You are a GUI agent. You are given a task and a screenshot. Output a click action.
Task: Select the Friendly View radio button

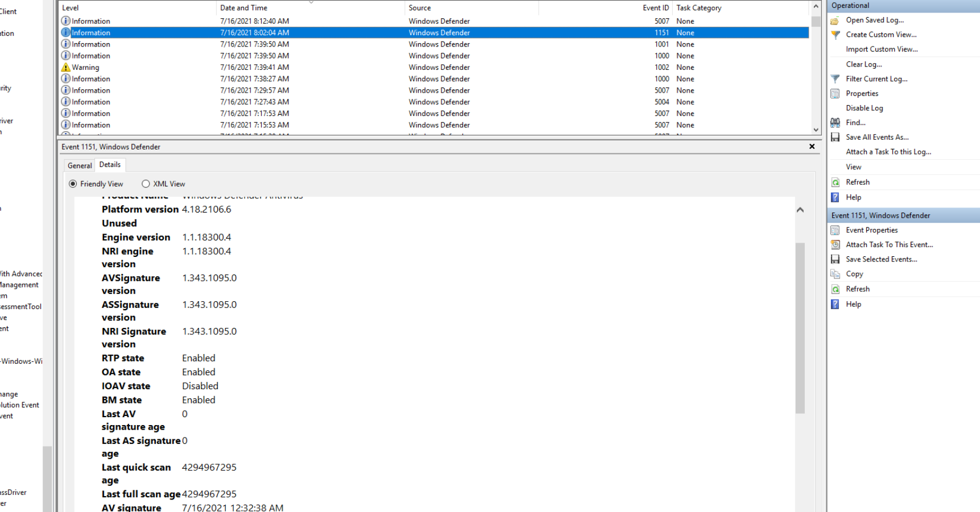pos(73,184)
